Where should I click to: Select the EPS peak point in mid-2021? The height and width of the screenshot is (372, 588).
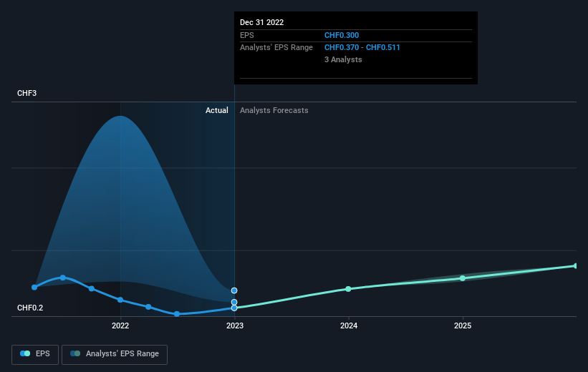(63, 278)
